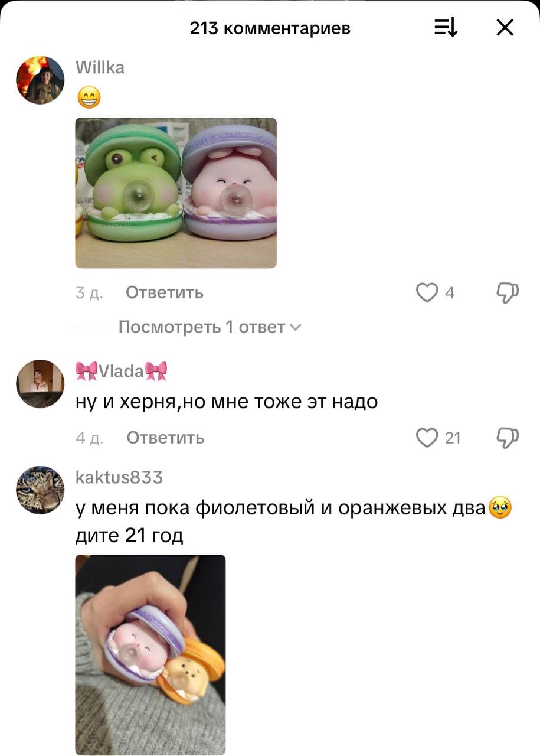This screenshot has width=540, height=756.
Task: Open the Vlada username link
Action: [x=122, y=372]
